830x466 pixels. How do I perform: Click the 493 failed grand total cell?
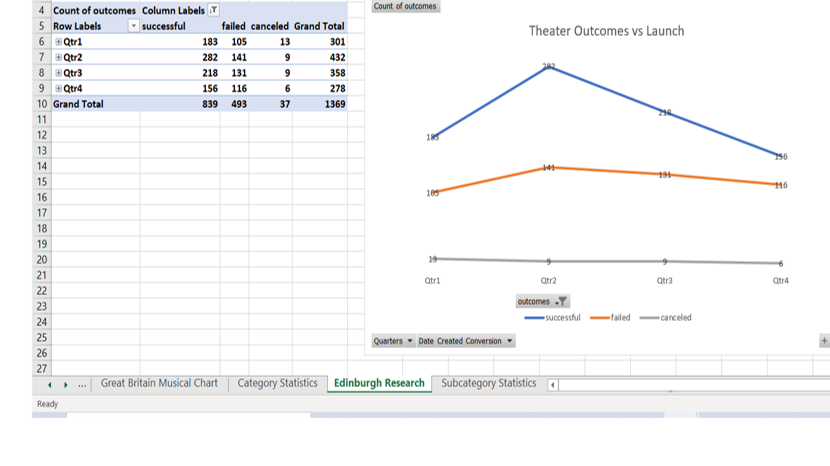234,104
